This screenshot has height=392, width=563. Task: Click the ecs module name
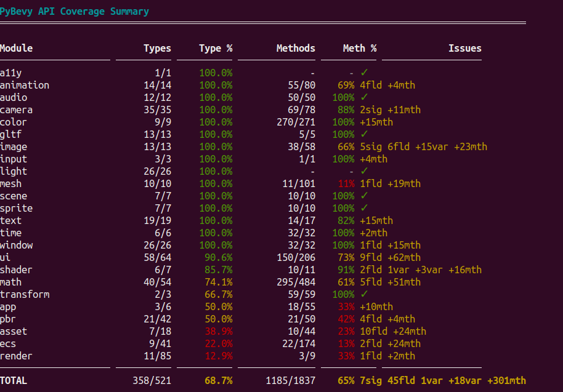tap(8, 344)
